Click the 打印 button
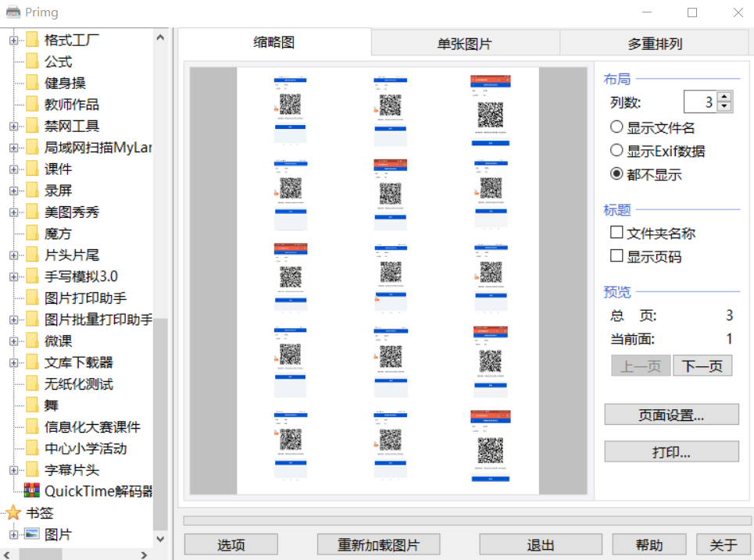 click(x=671, y=452)
